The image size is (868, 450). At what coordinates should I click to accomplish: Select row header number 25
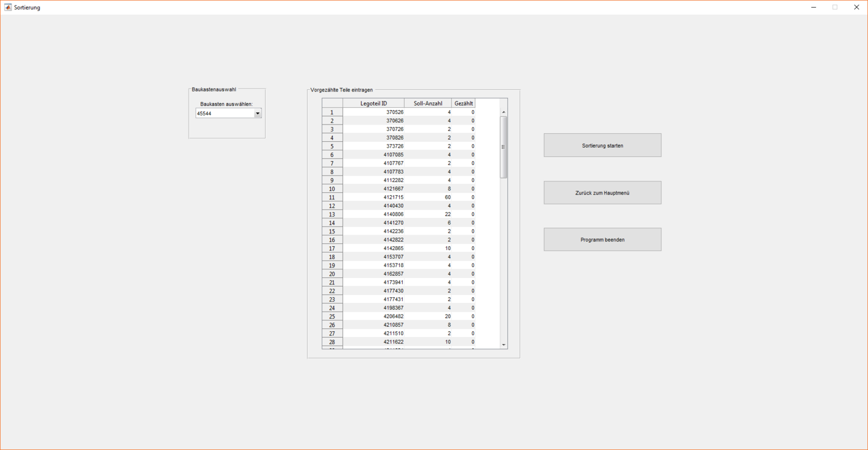[x=332, y=317]
